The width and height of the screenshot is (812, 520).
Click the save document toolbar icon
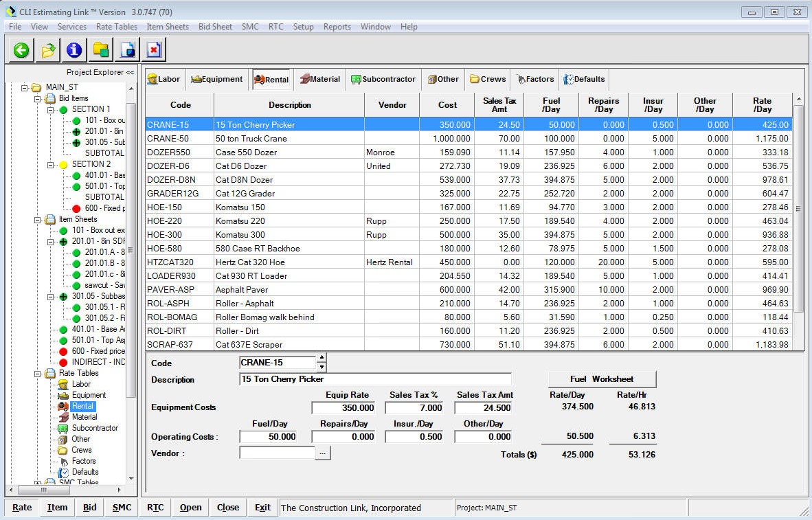(x=127, y=50)
